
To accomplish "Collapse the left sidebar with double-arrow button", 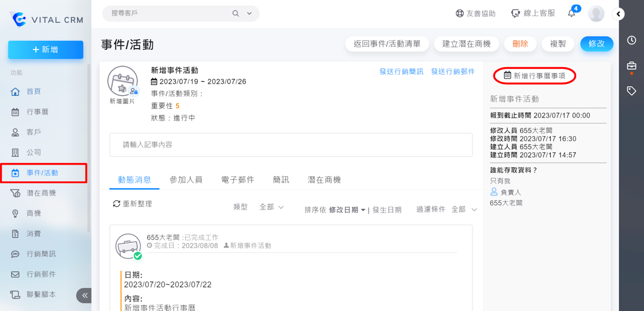I will [84, 295].
